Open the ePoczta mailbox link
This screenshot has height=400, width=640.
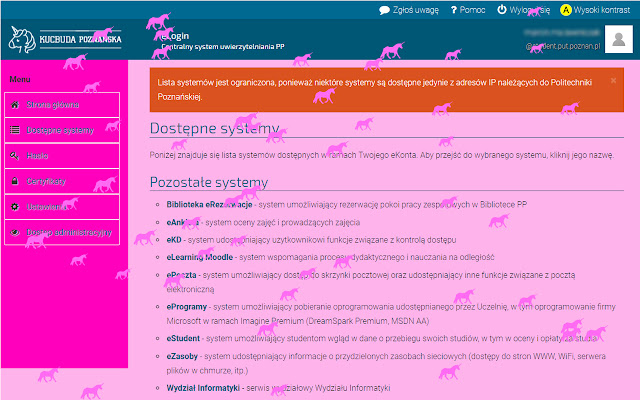point(181,275)
